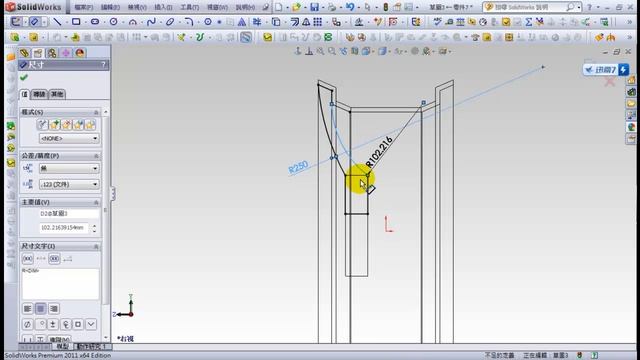Open the 視窗(W) menu
Image resolution: width=640 pixels, height=360 pixels.
217,7
